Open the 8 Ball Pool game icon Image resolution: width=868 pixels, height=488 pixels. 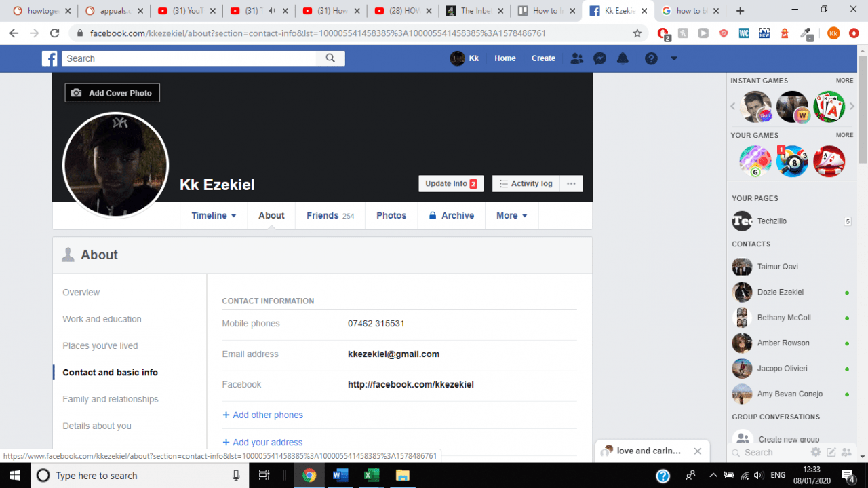tap(792, 162)
